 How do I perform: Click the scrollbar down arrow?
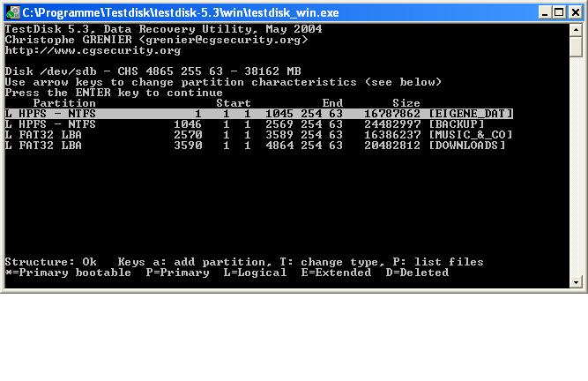tap(576, 281)
